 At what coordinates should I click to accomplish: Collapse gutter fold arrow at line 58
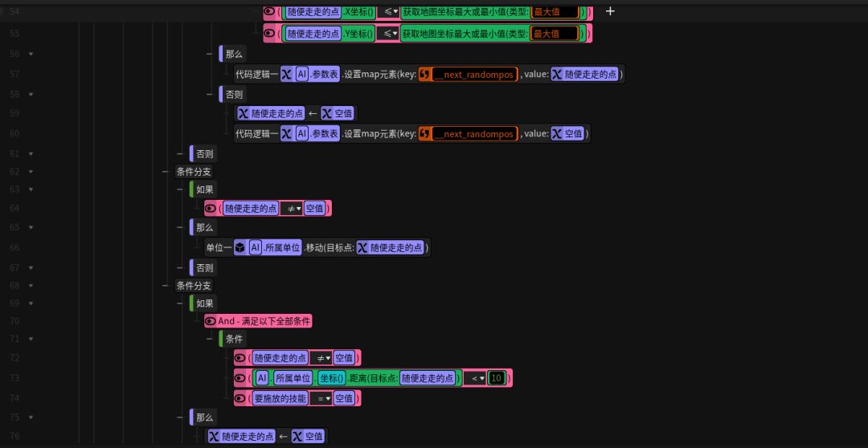point(31,94)
